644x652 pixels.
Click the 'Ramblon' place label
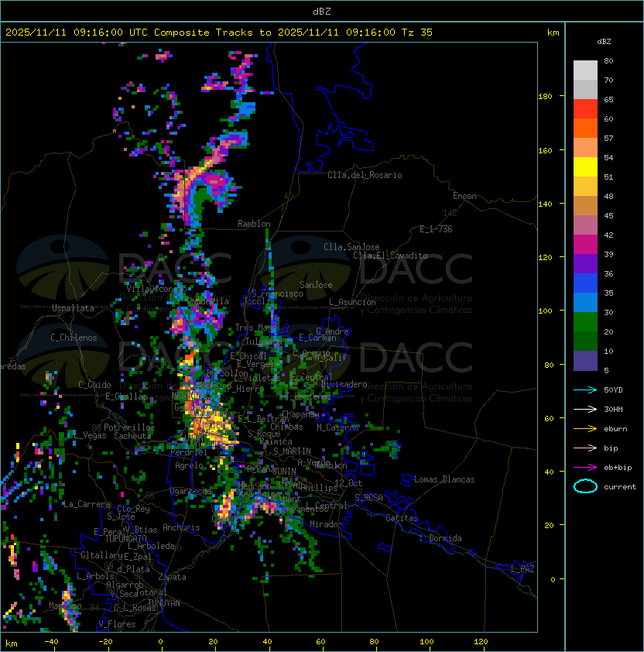click(x=254, y=224)
